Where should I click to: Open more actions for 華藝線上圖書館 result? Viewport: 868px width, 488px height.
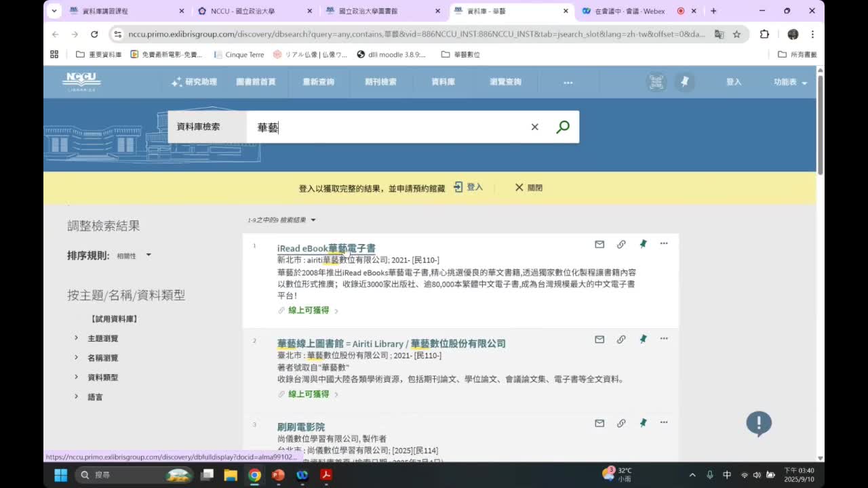pyautogui.click(x=663, y=339)
